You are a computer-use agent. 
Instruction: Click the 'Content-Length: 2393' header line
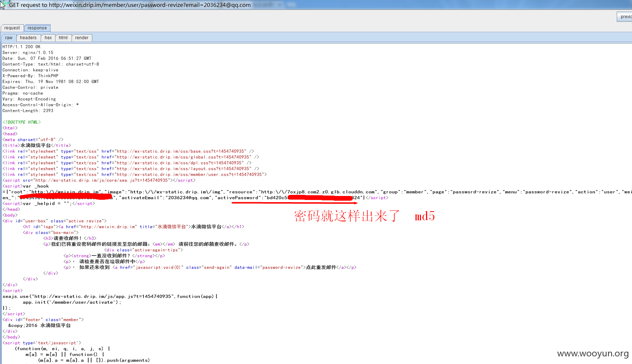pyautogui.click(x=28, y=111)
